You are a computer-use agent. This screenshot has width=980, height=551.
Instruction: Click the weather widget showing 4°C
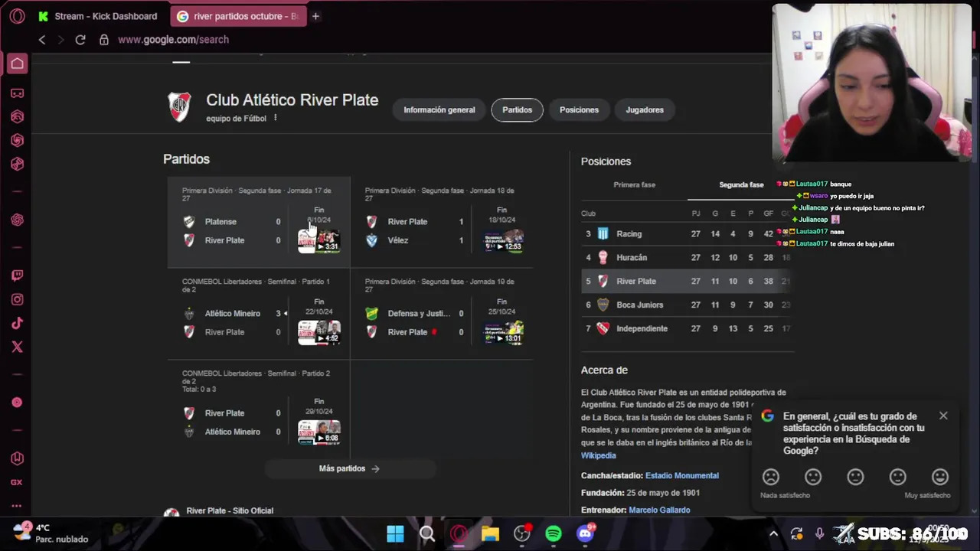51,533
